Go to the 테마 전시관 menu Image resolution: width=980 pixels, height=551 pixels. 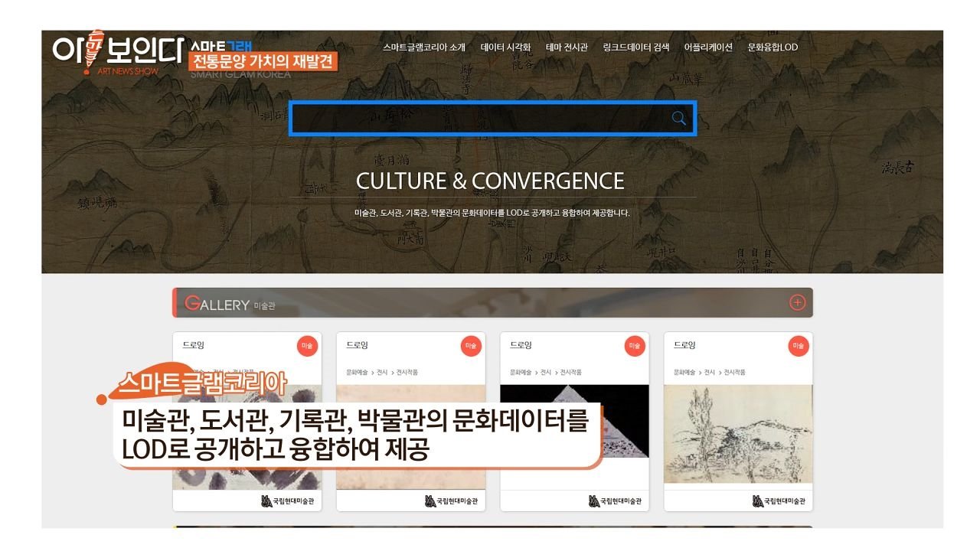point(567,47)
